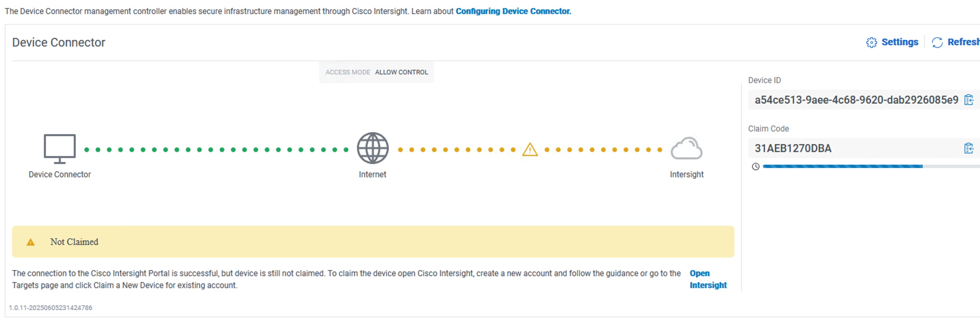Click the Refresh circular arrow icon
The height and width of the screenshot is (318, 980).
coord(937,42)
